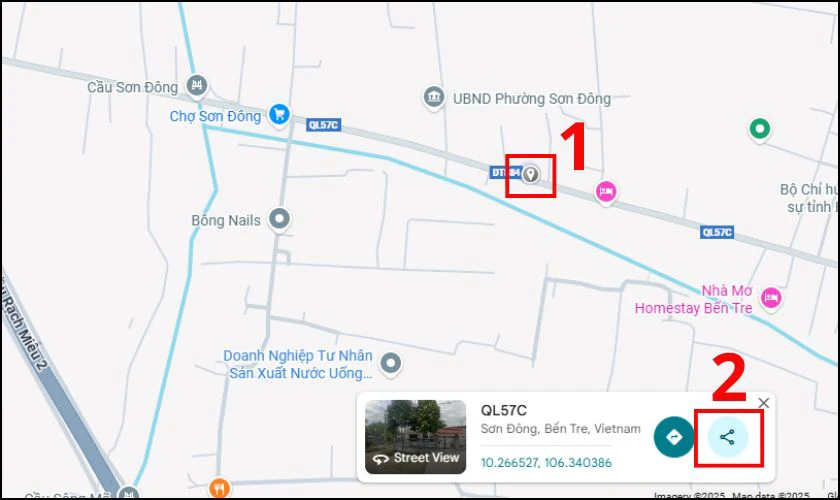Open the Street View thumbnail

point(416,437)
